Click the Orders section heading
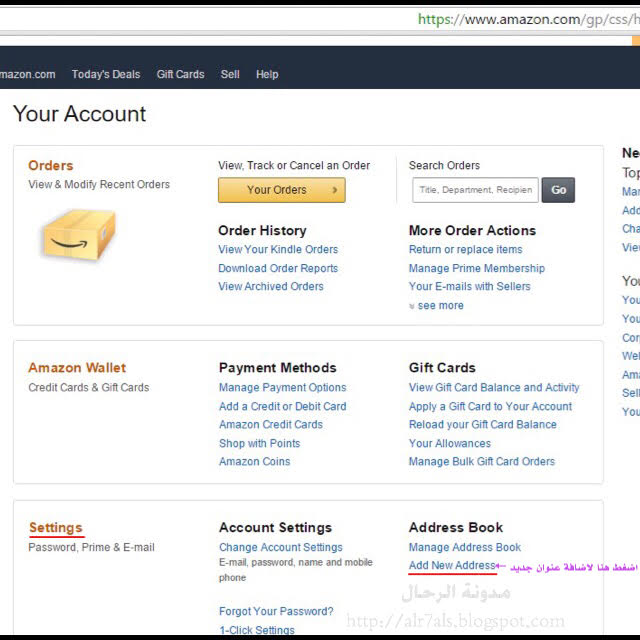This screenshot has width=640, height=640. (x=51, y=165)
